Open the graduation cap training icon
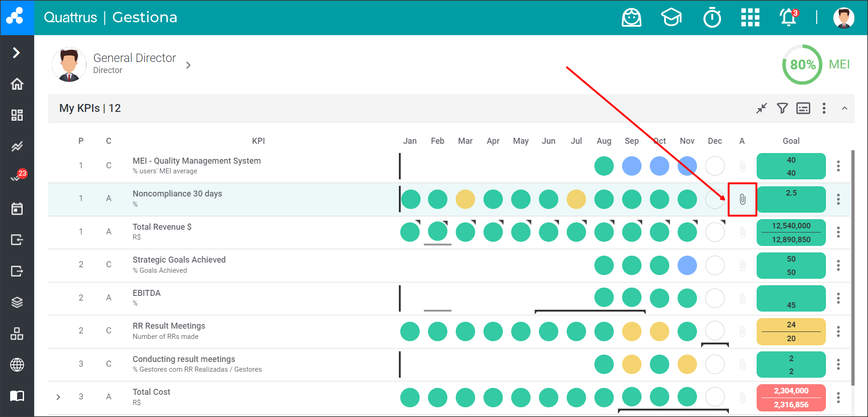 (671, 18)
